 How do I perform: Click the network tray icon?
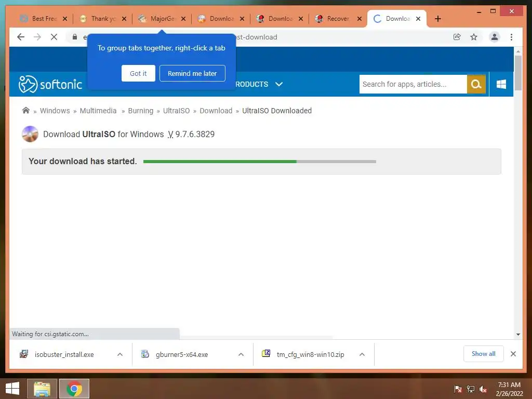point(471,389)
